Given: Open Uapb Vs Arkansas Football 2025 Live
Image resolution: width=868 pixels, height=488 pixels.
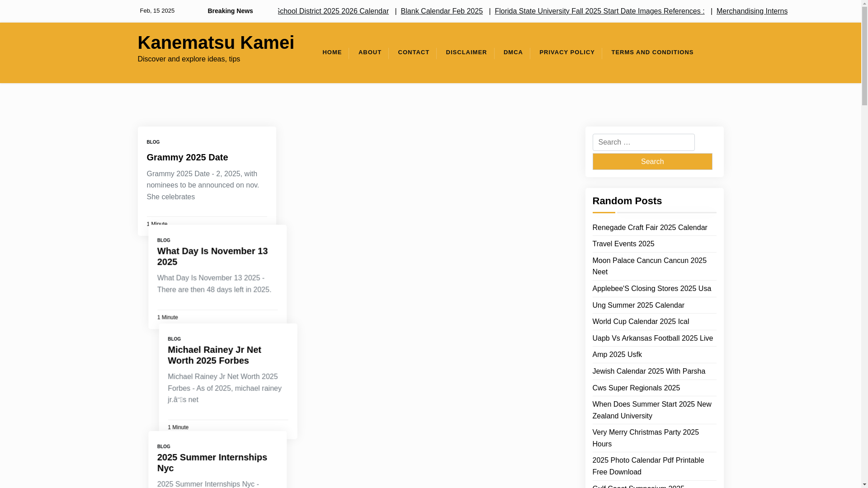Looking at the screenshot, I should tap(652, 338).
